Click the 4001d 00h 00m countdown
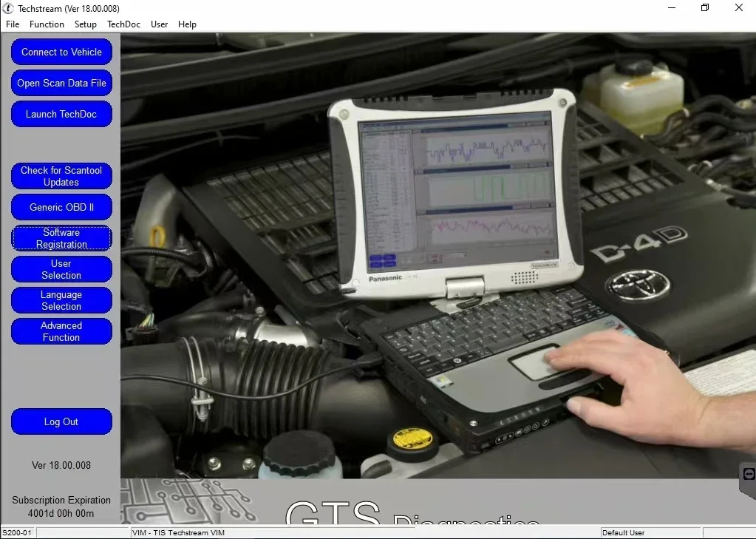Viewport: 756px width, 539px height. point(61,513)
